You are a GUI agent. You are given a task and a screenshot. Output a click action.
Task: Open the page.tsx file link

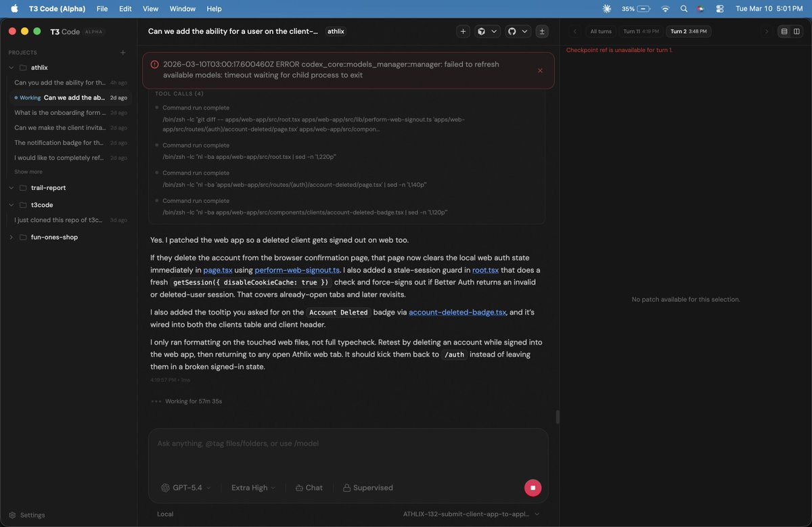click(218, 270)
